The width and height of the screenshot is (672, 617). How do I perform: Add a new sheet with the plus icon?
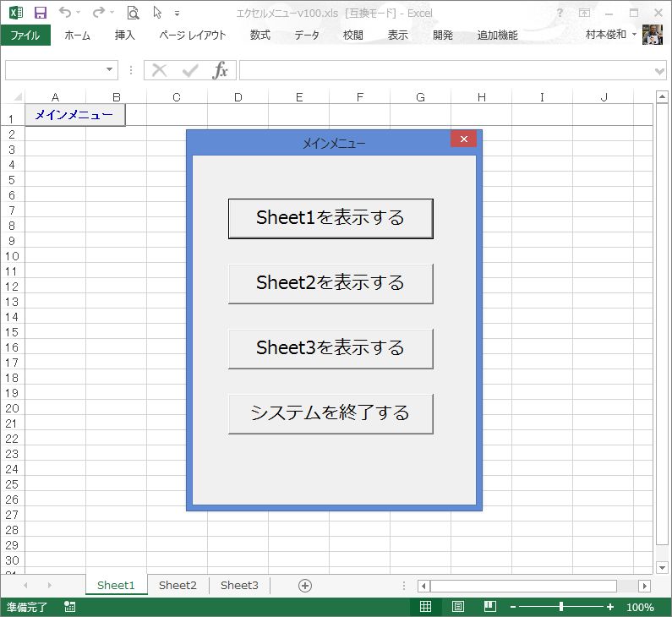[x=305, y=585]
